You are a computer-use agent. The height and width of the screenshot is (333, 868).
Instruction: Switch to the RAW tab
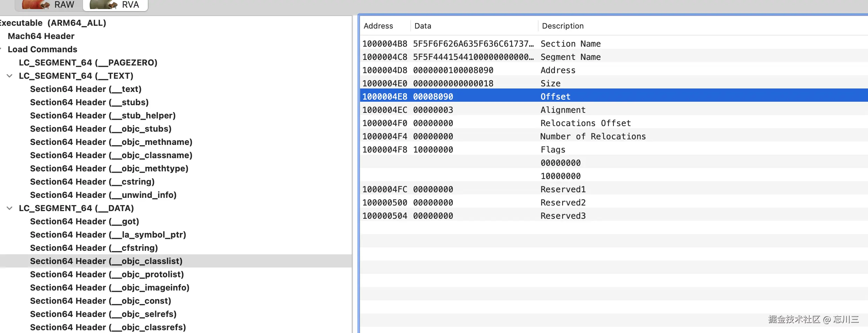coord(49,5)
